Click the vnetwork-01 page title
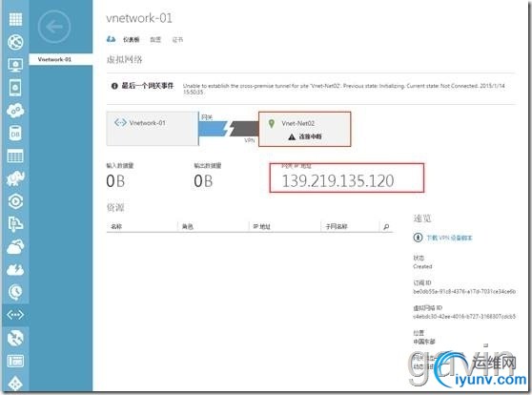The height and width of the screenshot is (395, 532). [x=139, y=18]
